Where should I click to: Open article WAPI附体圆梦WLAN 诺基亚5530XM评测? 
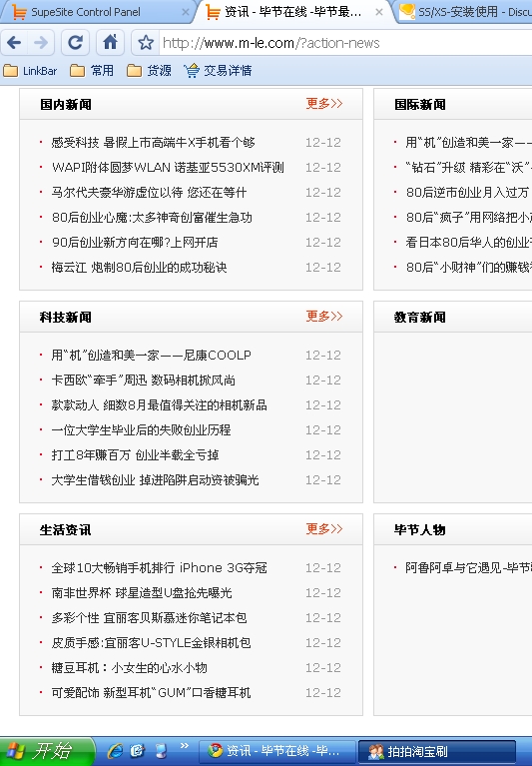pos(168,168)
